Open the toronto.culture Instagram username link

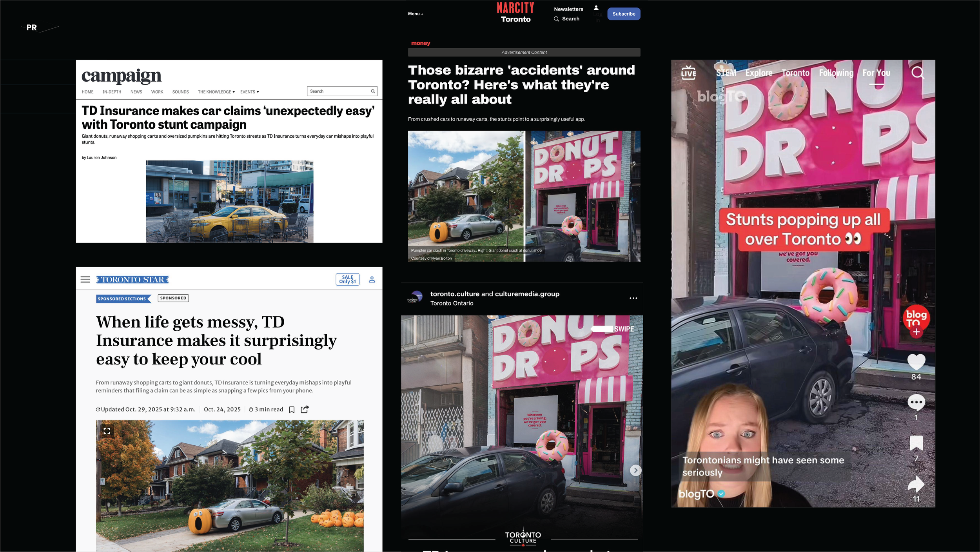(455, 294)
